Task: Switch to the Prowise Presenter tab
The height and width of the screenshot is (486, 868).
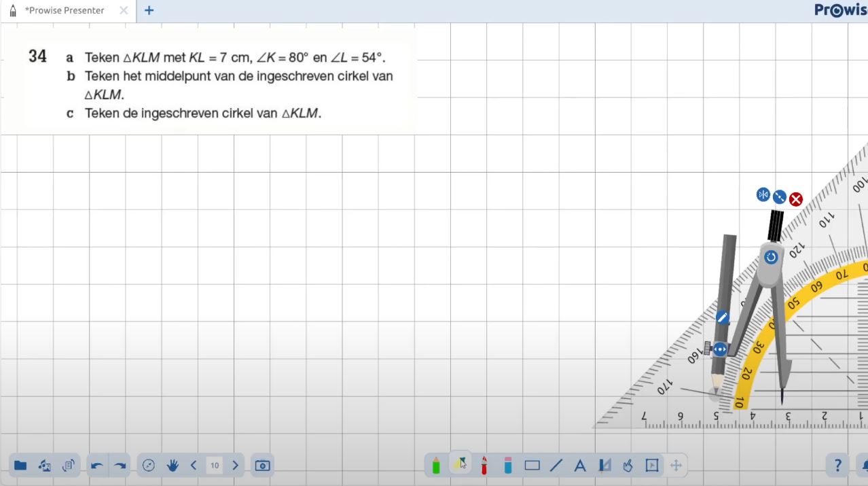Action: click(65, 11)
